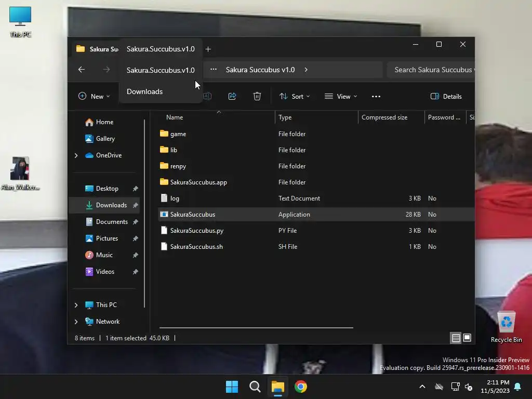Image resolution: width=532 pixels, height=399 pixels.
Task: Launch Google Chrome from taskbar
Action: [301, 387]
